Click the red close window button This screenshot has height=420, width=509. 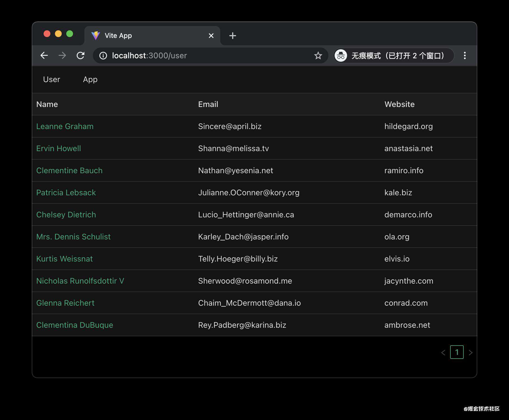(47, 34)
